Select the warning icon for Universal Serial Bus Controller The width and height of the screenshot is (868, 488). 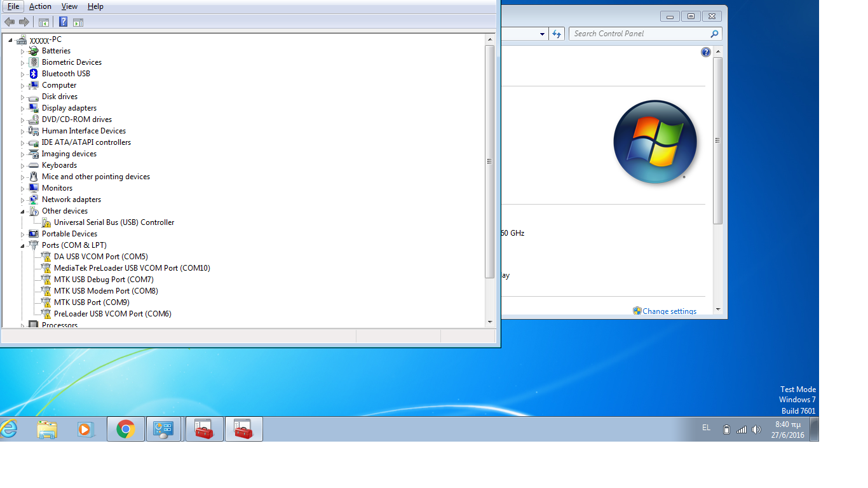point(46,222)
